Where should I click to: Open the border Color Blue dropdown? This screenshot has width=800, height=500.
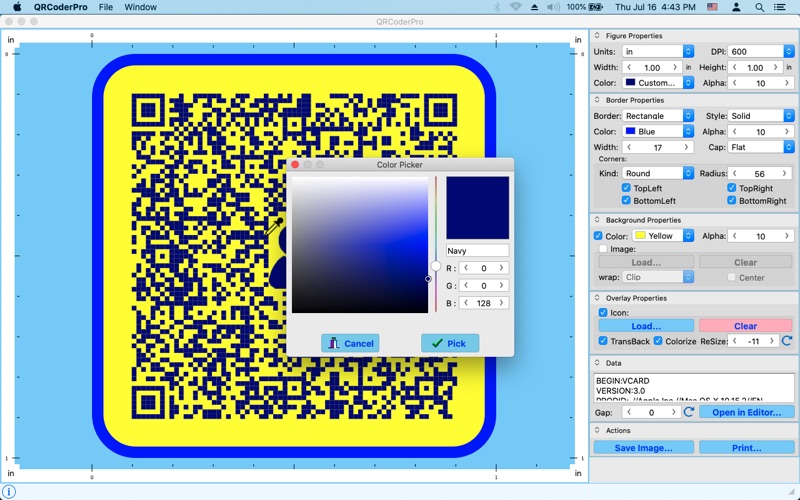(658, 132)
